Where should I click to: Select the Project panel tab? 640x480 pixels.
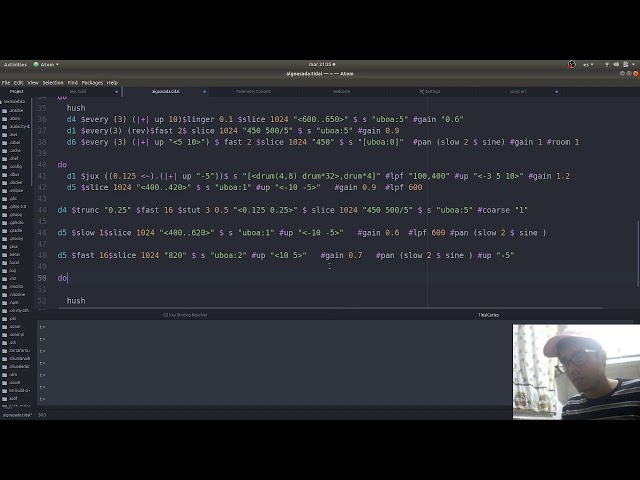click(x=17, y=91)
